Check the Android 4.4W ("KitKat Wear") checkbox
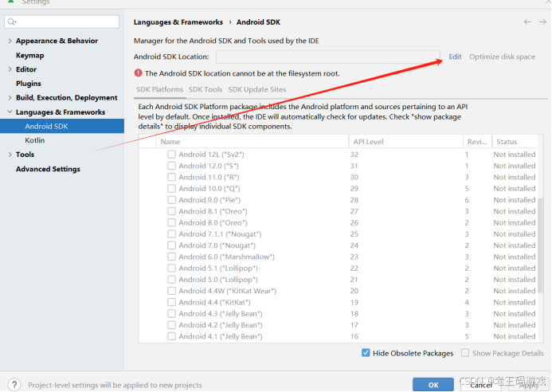Image resolution: width=552 pixels, height=392 pixels. click(x=171, y=291)
